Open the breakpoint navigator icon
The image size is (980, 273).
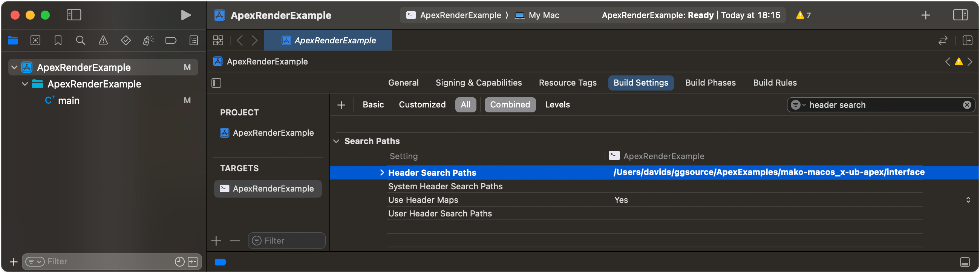[x=171, y=40]
